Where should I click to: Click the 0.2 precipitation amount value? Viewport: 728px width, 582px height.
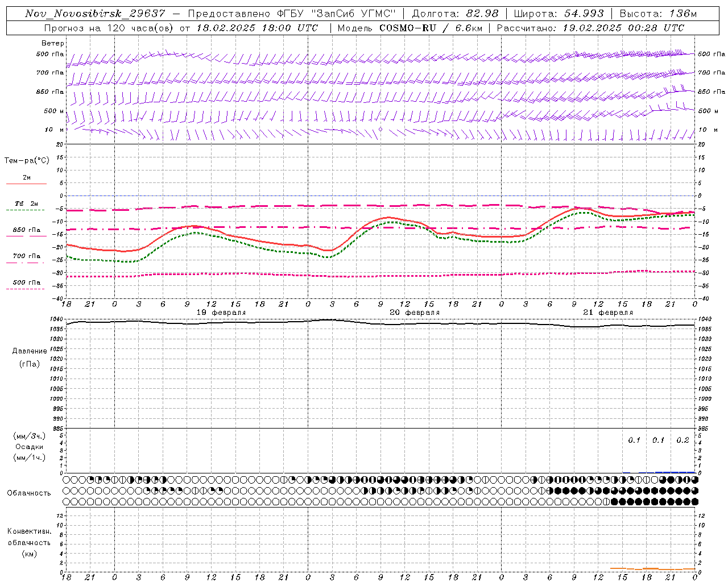point(682,440)
